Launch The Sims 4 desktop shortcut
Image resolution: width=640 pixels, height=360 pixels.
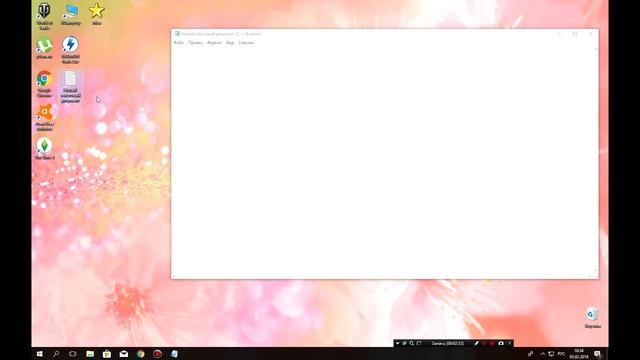pos(44,148)
